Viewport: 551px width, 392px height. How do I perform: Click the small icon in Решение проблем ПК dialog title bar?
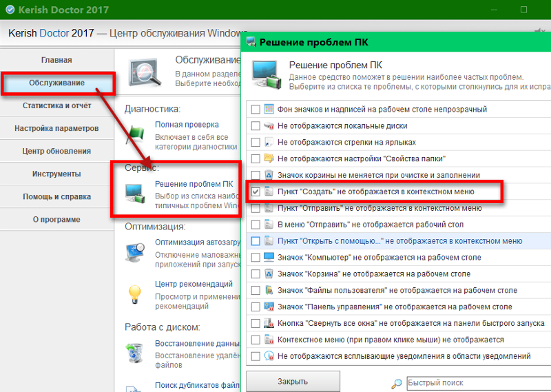[x=251, y=42]
